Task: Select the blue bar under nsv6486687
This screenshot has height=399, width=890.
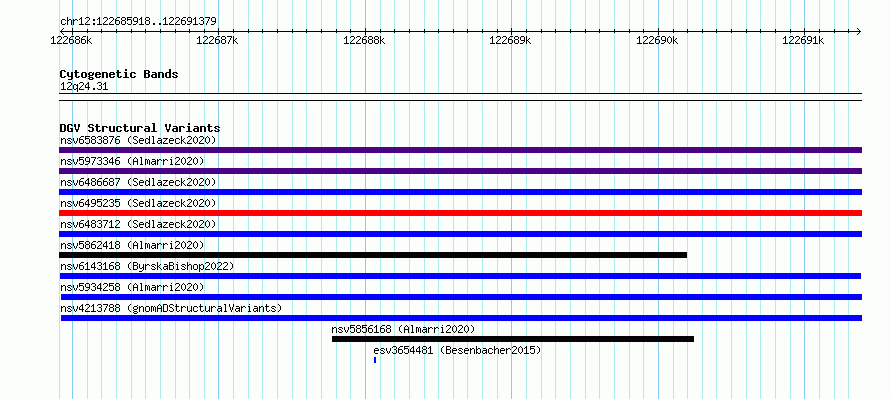Action: [x=460, y=192]
